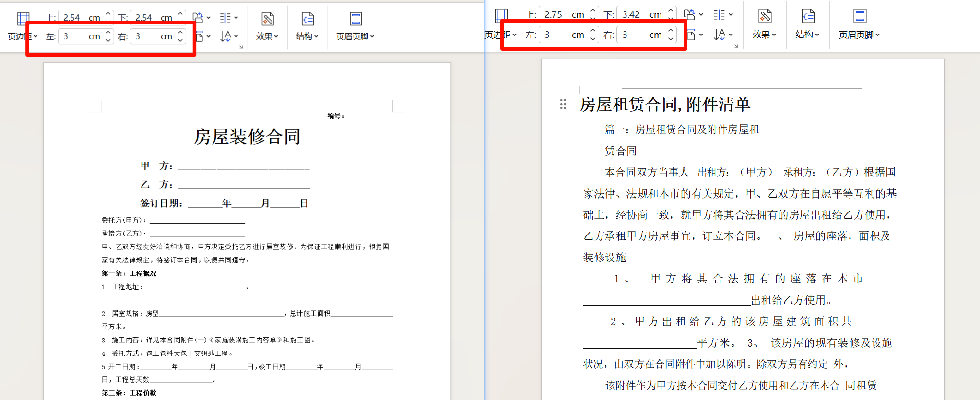Click 效果 effects icon in right window
The image size is (980, 400).
[765, 16]
